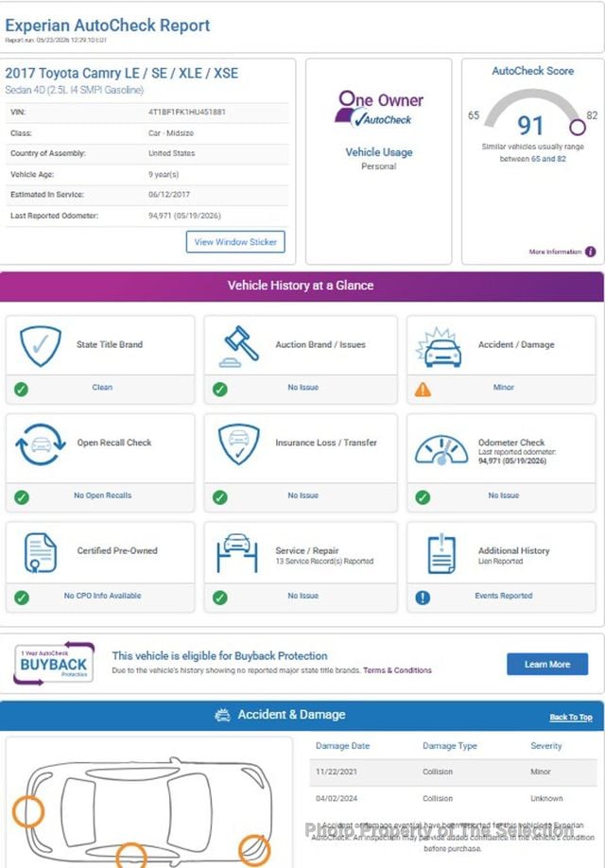The width and height of the screenshot is (605, 868).
Task: Click the Car - Midsize class value
Action: (170, 133)
